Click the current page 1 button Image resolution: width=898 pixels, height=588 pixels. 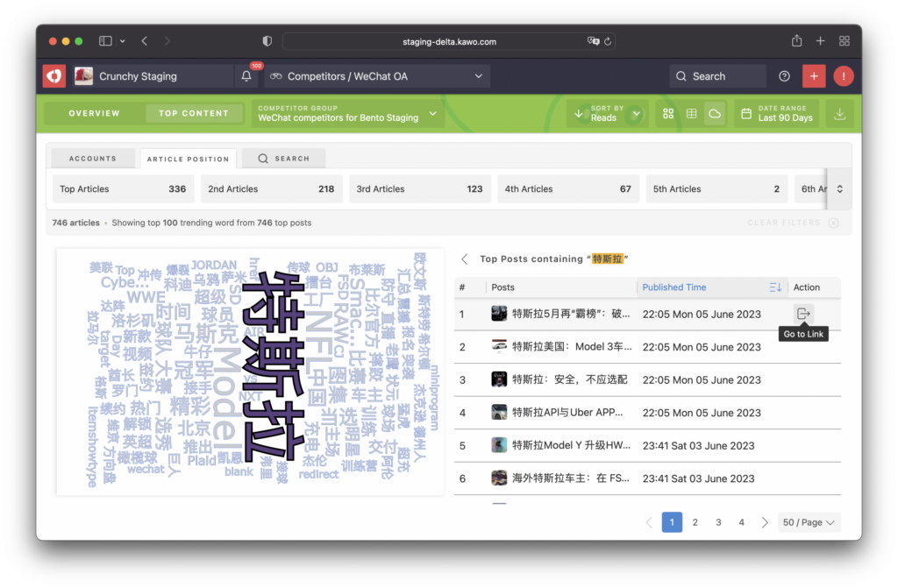672,522
